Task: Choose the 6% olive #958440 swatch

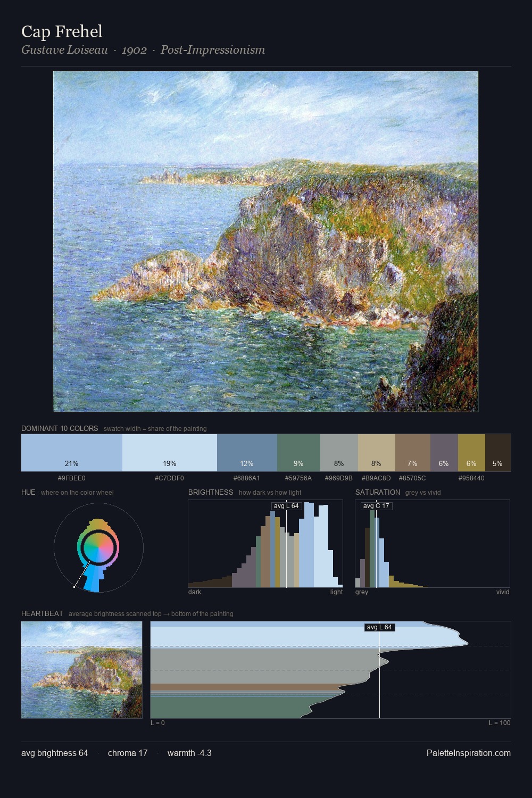Action: (x=471, y=453)
